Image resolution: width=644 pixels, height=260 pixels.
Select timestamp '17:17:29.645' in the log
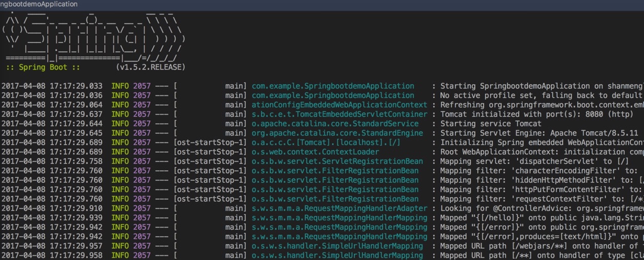[76, 133]
